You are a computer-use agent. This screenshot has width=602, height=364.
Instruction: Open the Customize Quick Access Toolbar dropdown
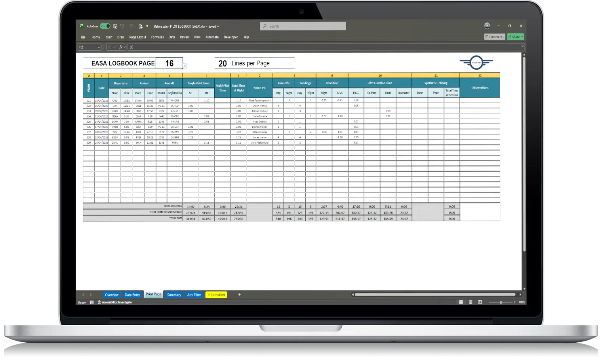coord(147,26)
